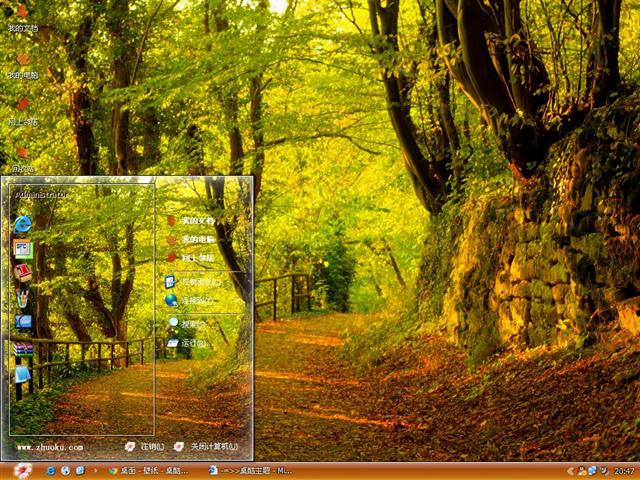This screenshot has height=480, width=640.
Task: Open 控制面板 from the start menu
Action: [193, 282]
